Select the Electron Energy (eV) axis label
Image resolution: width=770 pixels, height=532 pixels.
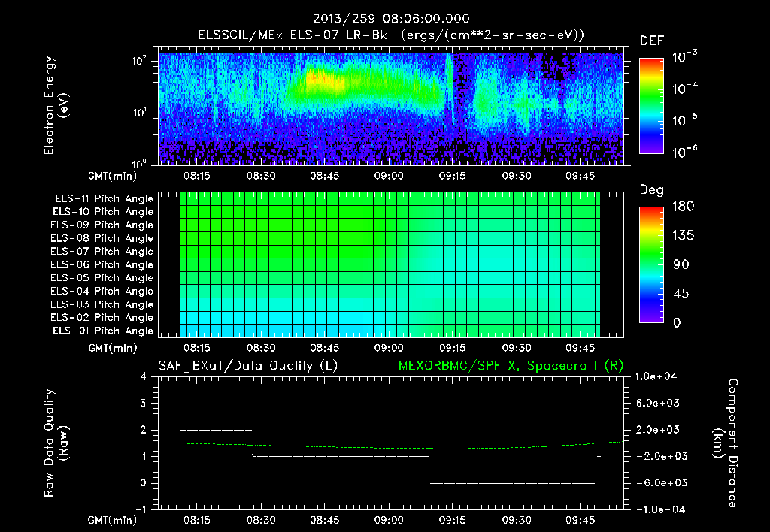[x=56, y=105]
